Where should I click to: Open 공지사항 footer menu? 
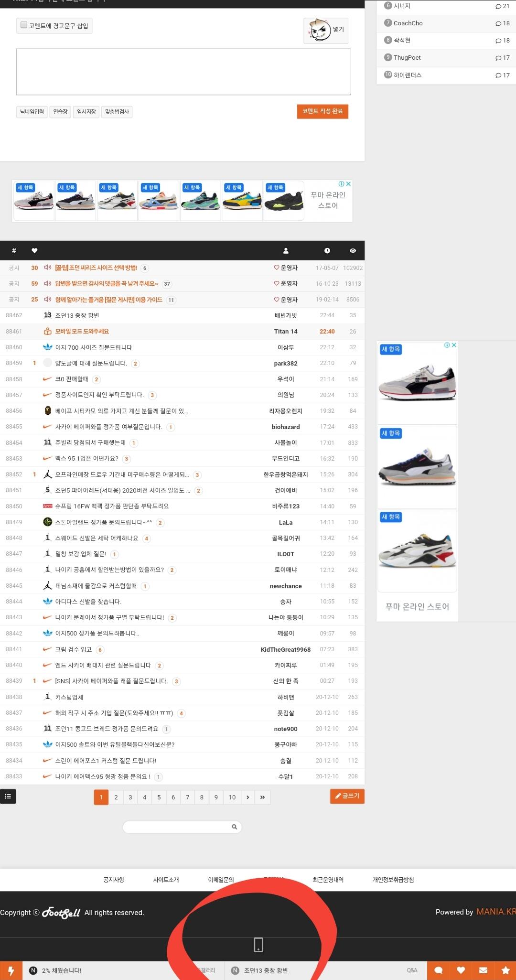(x=114, y=880)
